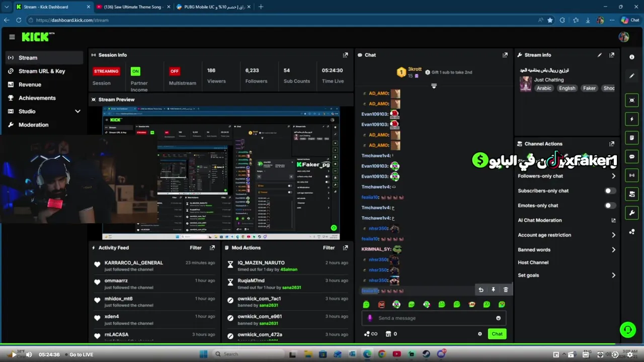Focus the Send a message field
This screenshot has height=362, width=644.
(x=434, y=318)
